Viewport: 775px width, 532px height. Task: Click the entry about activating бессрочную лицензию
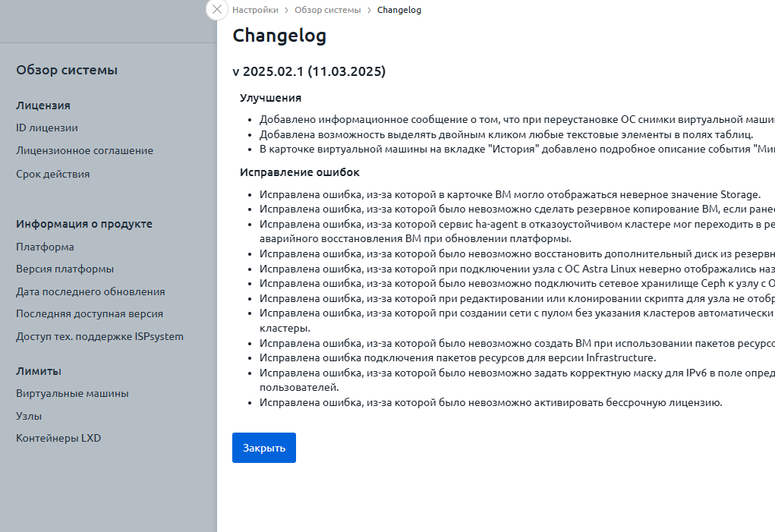[491, 402]
